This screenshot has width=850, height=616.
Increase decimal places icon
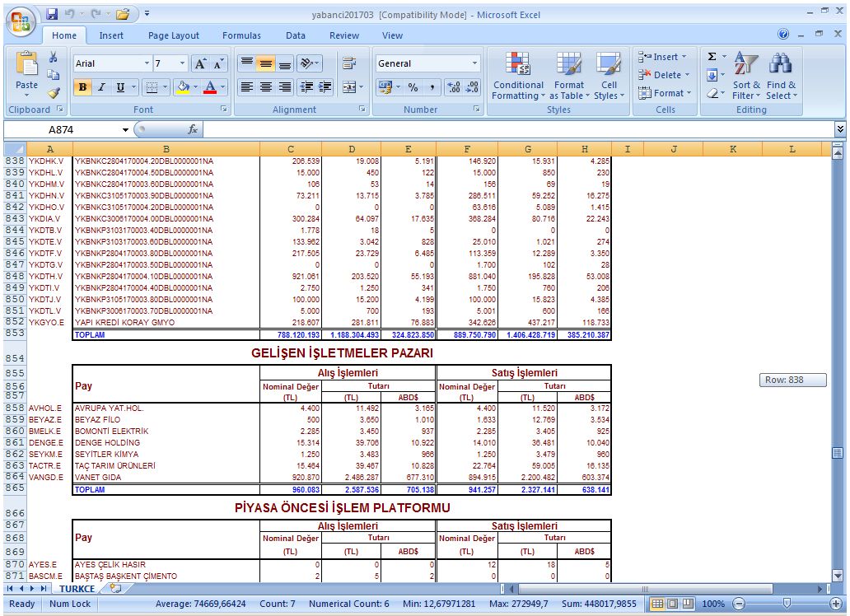(454, 86)
